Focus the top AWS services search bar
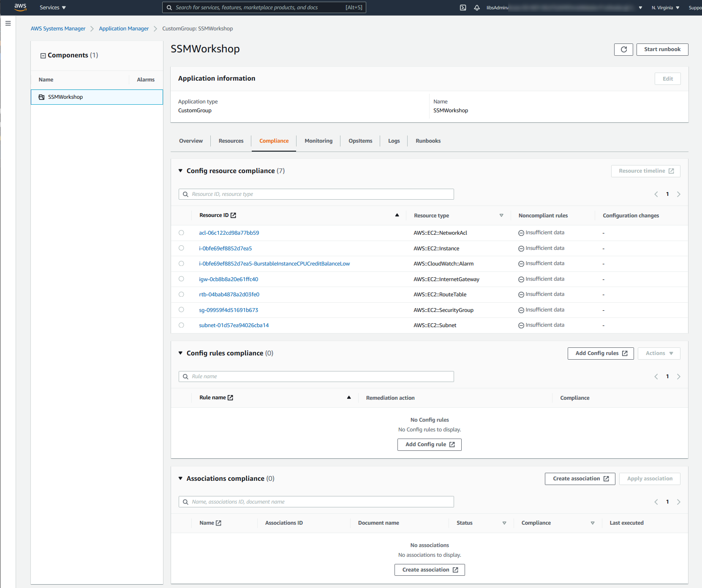The image size is (702, 588). (x=264, y=8)
